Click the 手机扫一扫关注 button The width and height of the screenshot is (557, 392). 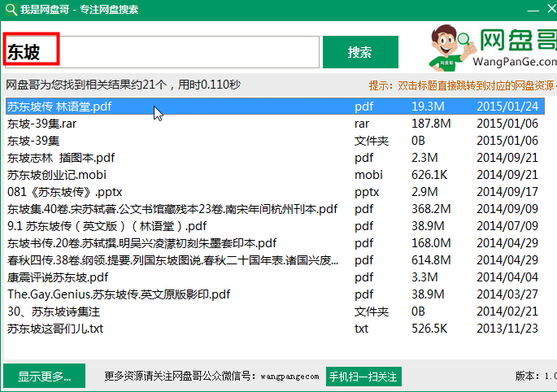[x=363, y=377]
